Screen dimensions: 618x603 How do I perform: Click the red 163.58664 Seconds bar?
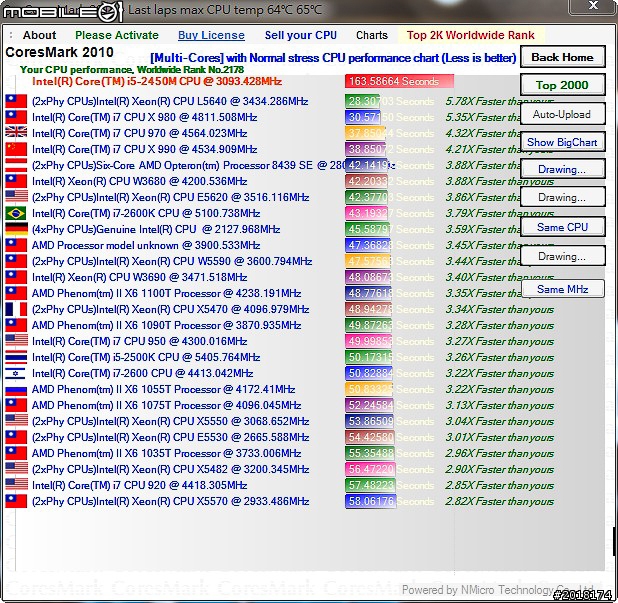tap(399, 81)
